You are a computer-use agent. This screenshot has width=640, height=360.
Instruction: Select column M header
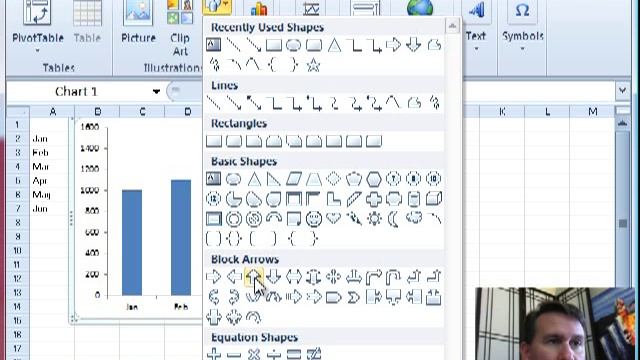tap(593, 111)
